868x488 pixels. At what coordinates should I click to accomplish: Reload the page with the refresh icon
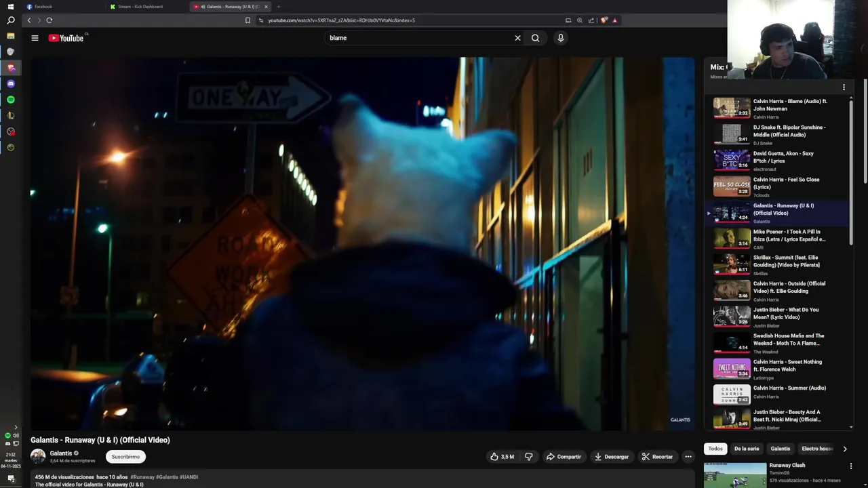coord(50,20)
